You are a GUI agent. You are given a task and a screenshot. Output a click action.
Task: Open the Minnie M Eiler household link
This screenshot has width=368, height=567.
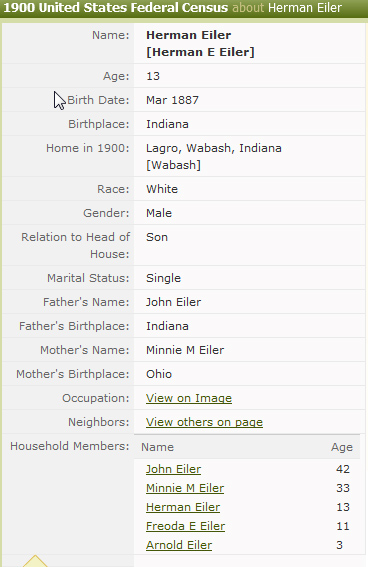[185, 488]
